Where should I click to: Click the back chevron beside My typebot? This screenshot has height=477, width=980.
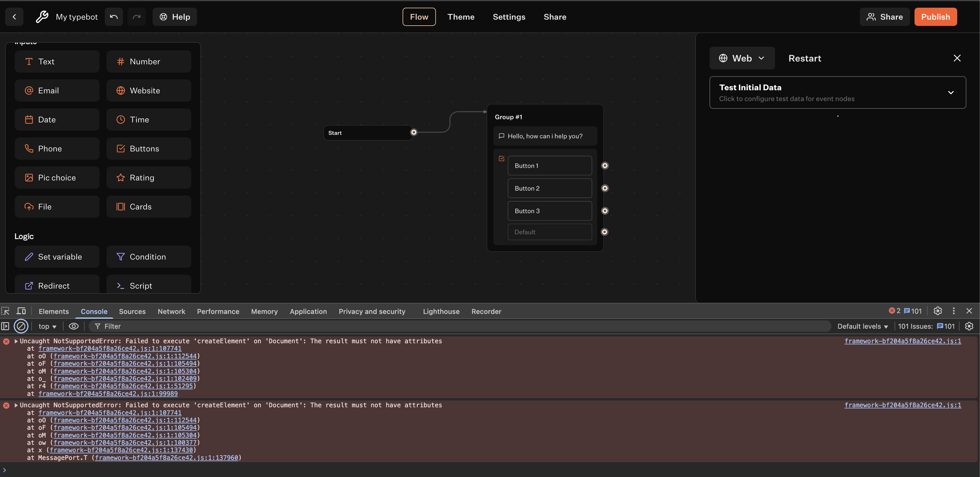coord(14,17)
